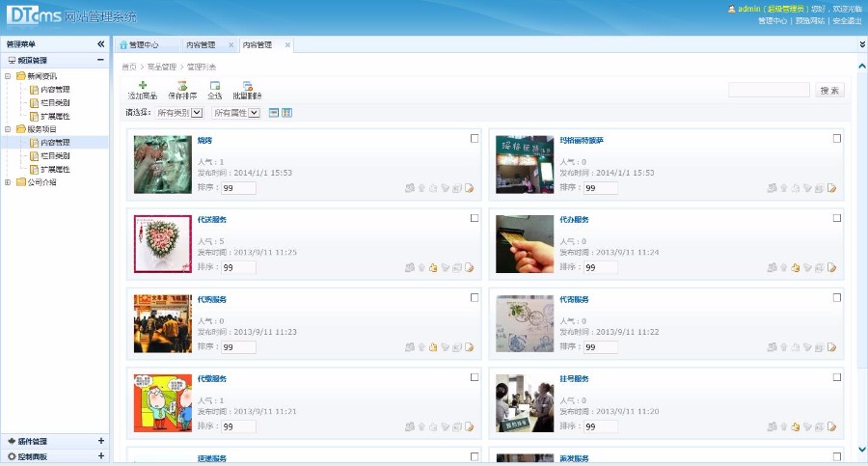Close the active 内容管理 tab
Viewport: 868px width, 466px height.
click(x=287, y=45)
